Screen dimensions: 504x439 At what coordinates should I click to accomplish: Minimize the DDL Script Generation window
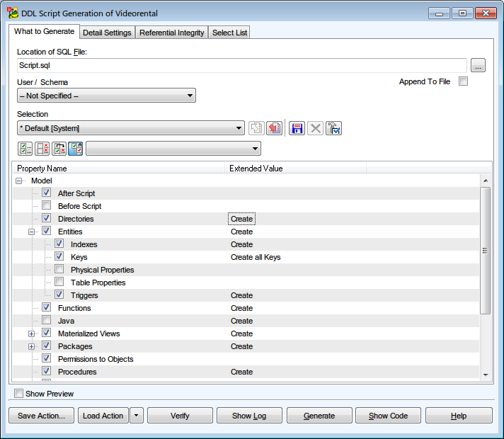click(x=439, y=13)
